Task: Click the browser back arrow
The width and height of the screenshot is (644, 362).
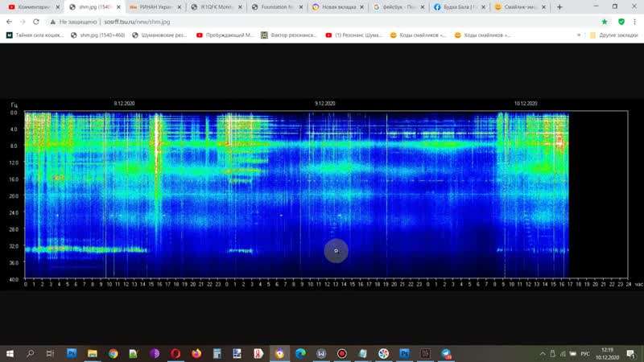Action: pos(8,22)
